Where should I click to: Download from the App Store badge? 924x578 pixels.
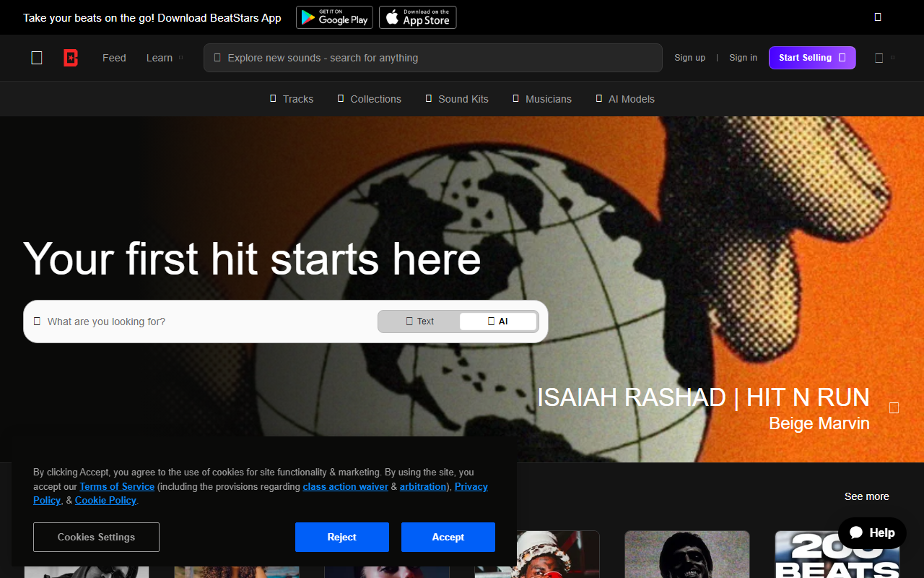[x=418, y=17]
